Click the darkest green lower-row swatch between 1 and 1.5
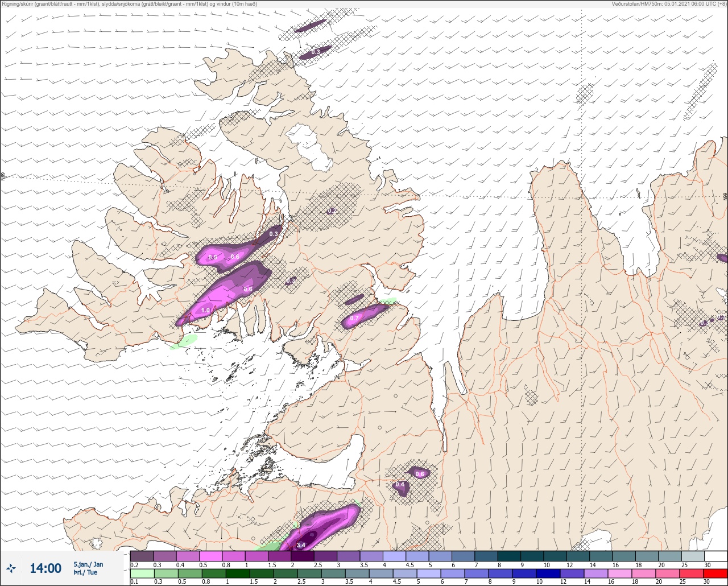Image resolution: width=728 pixels, height=586 pixels. [238, 573]
